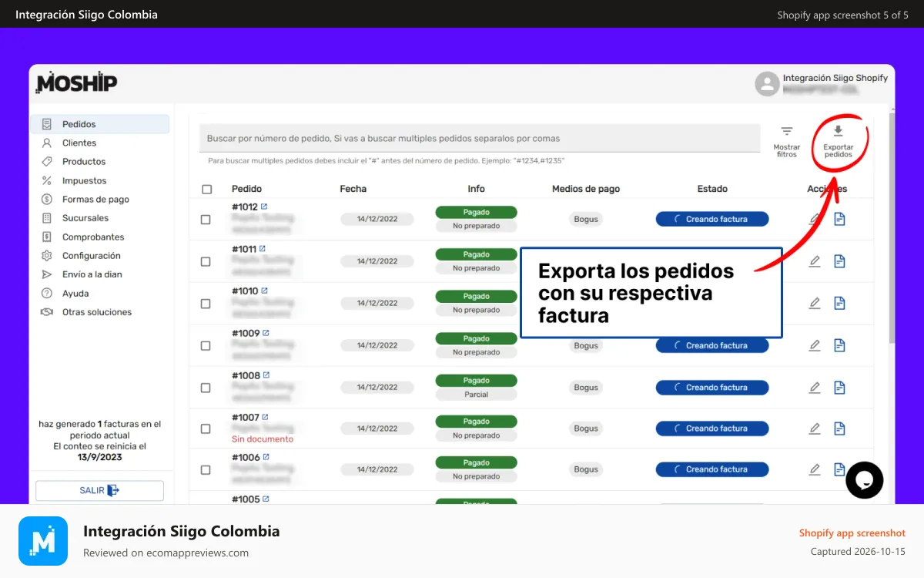Click the edit pencil for order #1010
924x578 pixels.
click(x=815, y=303)
